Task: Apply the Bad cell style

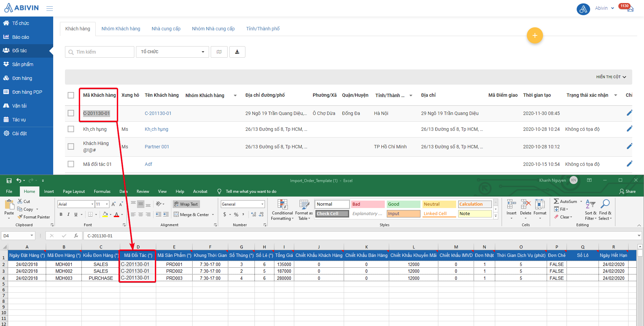Action: 368,204
